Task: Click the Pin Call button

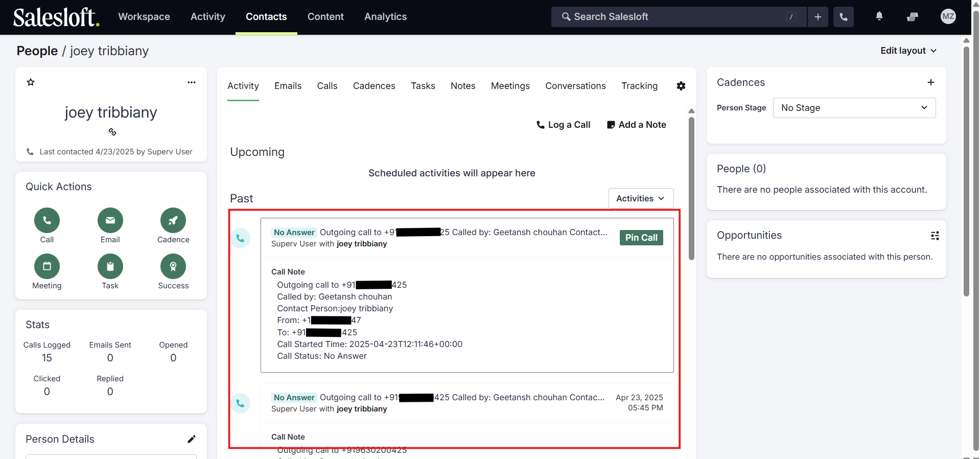Action: 641,238
